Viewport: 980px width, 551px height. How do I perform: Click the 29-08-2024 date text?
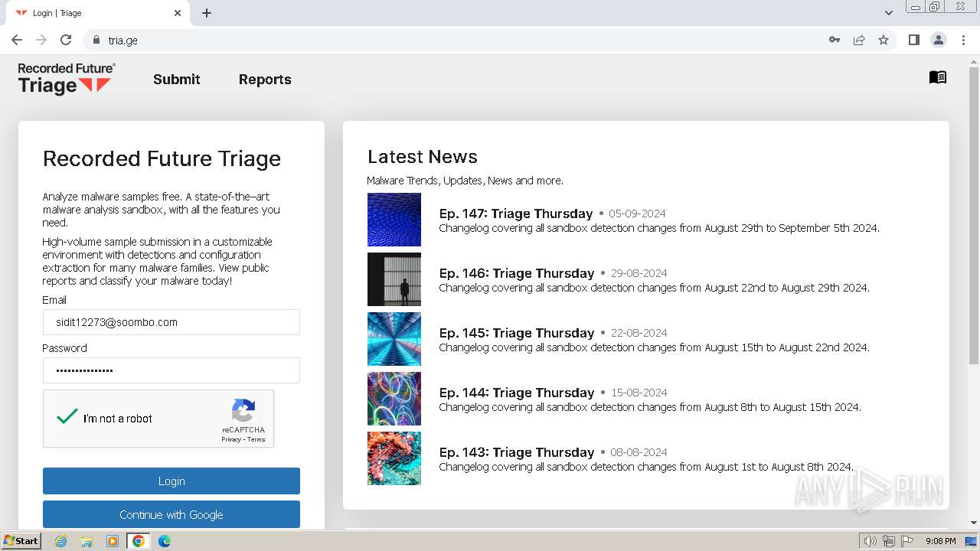click(x=639, y=273)
